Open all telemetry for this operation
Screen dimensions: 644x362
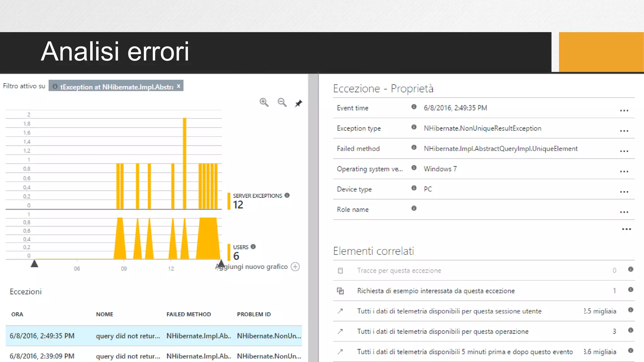(x=442, y=332)
